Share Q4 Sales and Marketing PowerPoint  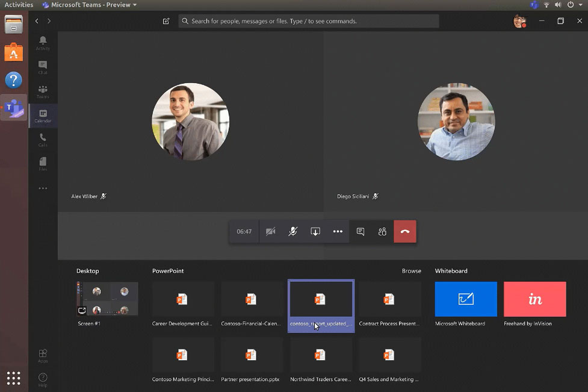[x=389, y=360]
